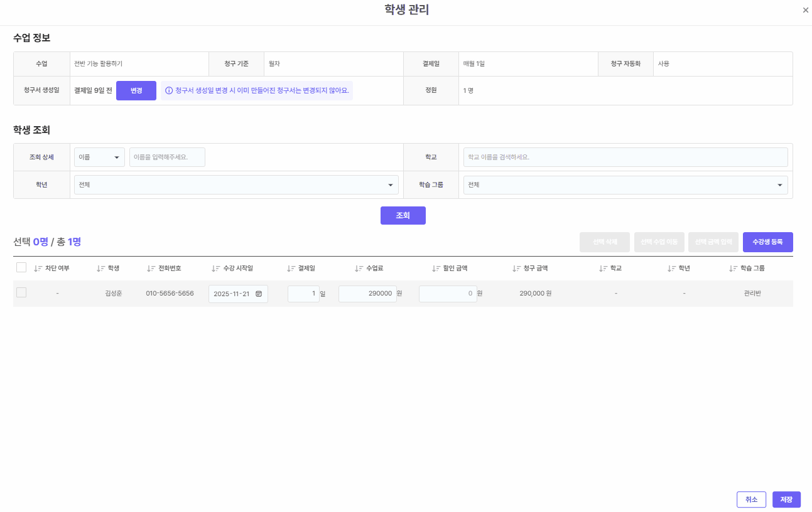Click the info icon in the 청구서 생성일 notice
This screenshot has width=812, height=512.
click(x=169, y=90)
